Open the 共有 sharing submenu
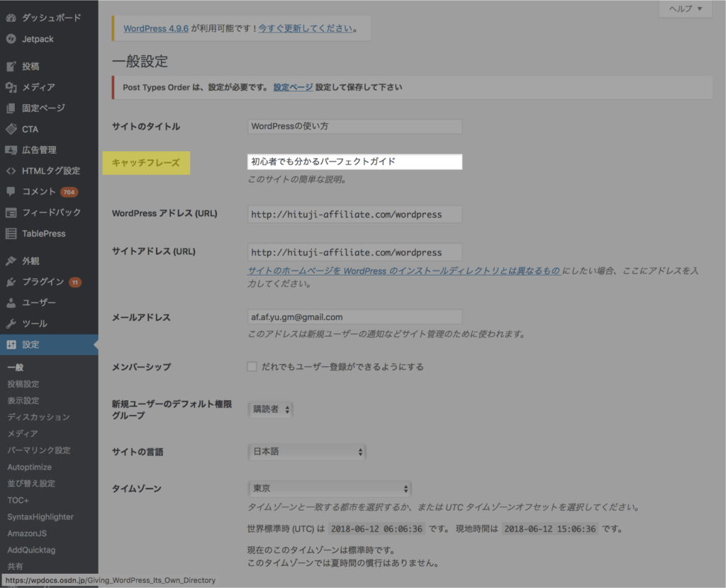726x588 pixels. pos(15,566)
